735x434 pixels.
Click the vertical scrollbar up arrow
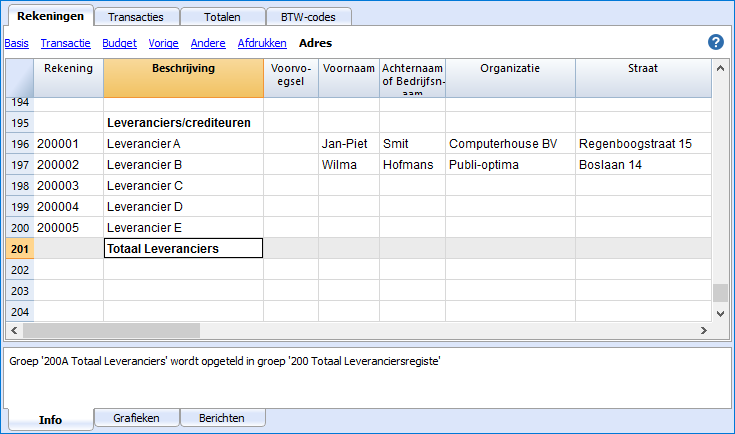(x=720, y=68)
